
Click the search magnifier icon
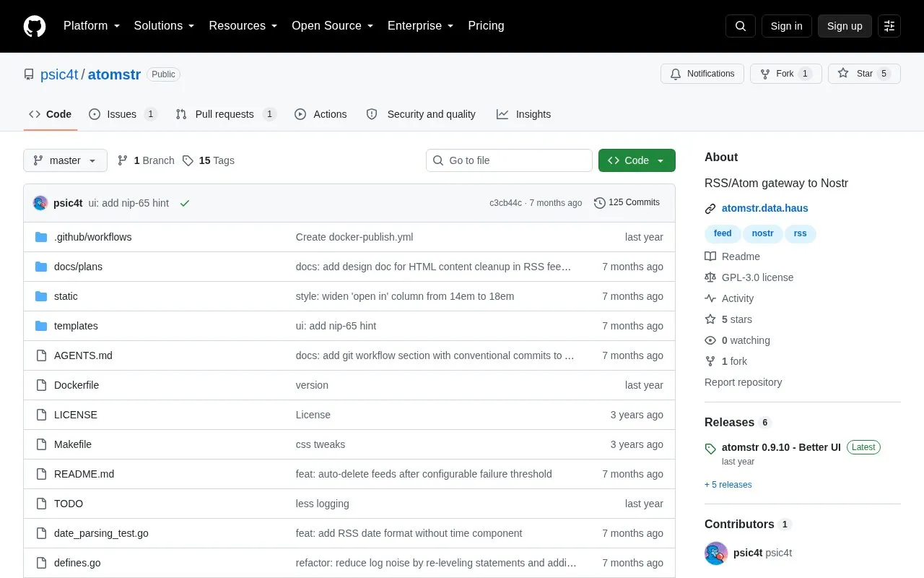point(741,26)
